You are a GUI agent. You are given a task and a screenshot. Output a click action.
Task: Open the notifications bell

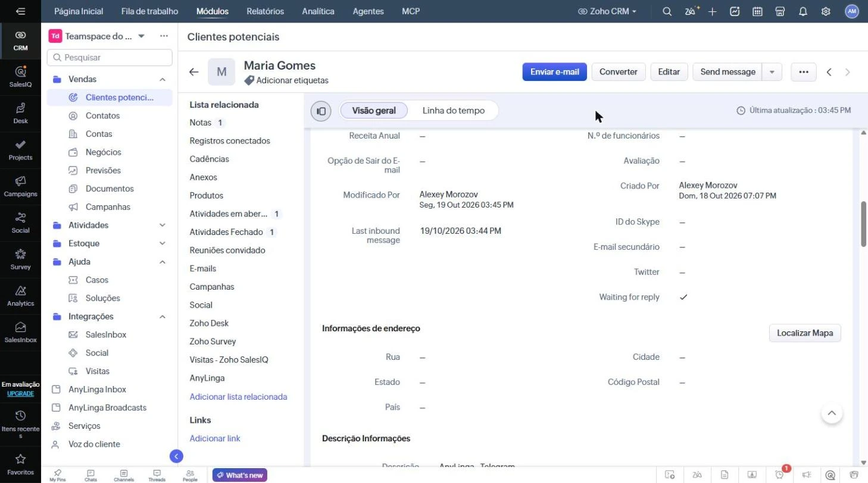[803, 11]
